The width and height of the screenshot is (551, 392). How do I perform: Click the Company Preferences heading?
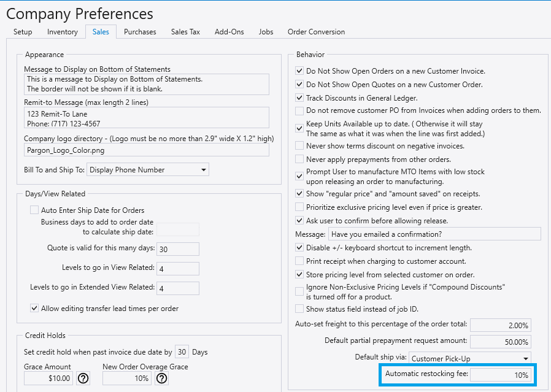tap(80, 13)
